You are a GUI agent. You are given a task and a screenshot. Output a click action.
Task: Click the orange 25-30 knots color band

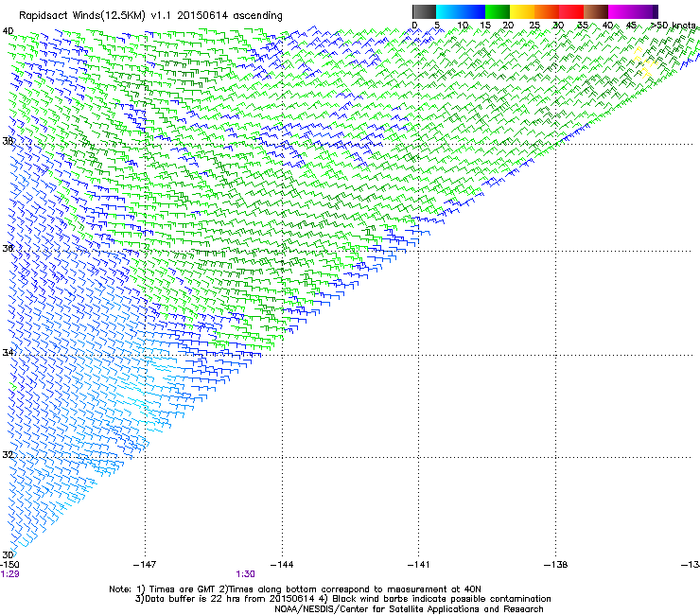[x=547, y=11]
